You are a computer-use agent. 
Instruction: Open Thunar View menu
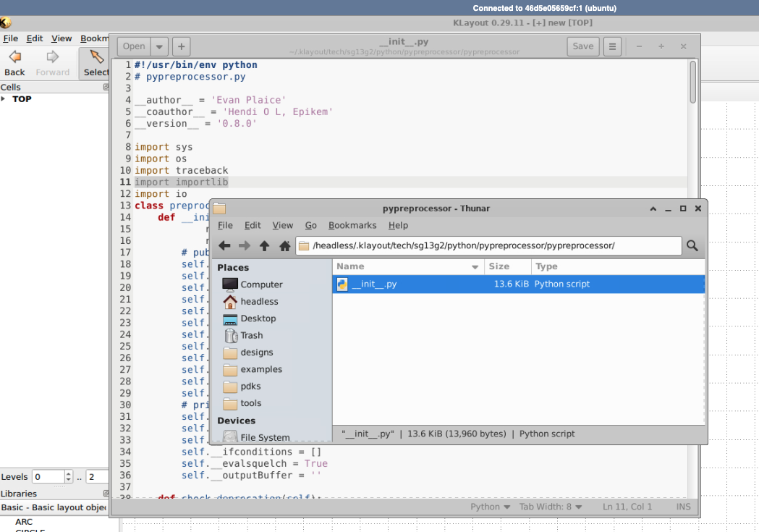pyautogui.click(x=283, y=225)
